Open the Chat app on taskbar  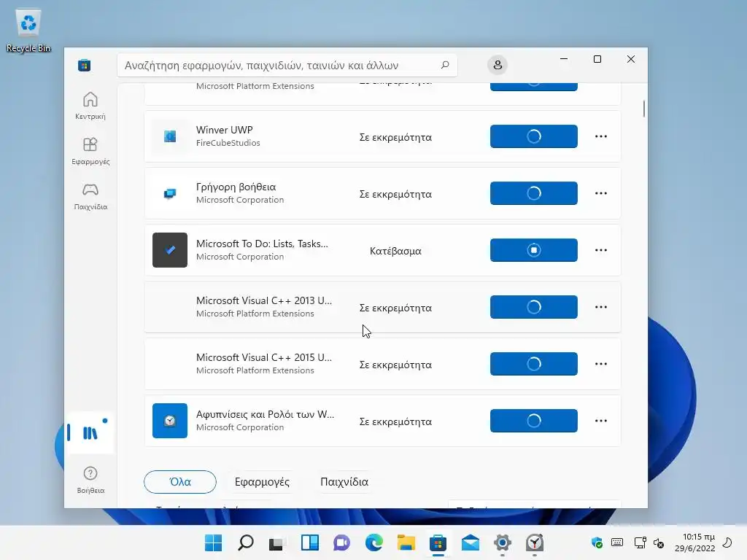pos(342,542)
